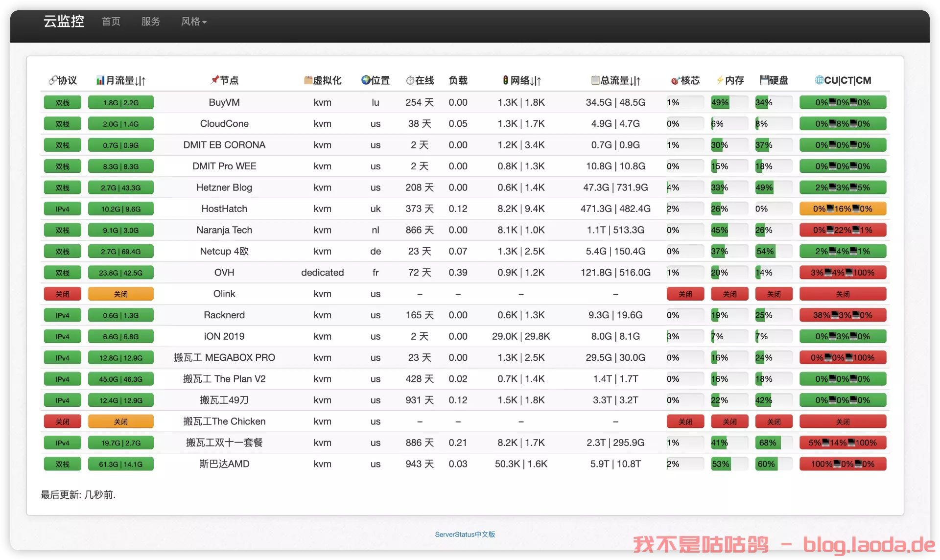Click the lightning bolt icon beside 内存
This screenshot has height=560, width=940.
[720, 80]
